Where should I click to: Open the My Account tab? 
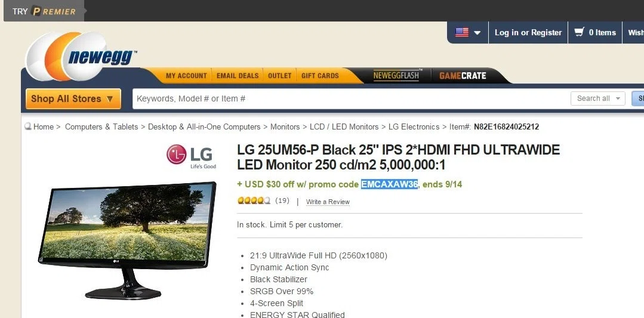[x=186, y=76]
